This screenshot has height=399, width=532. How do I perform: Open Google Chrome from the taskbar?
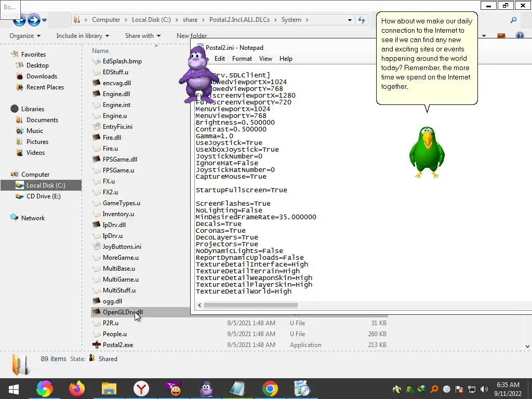[x=270, y=389]
